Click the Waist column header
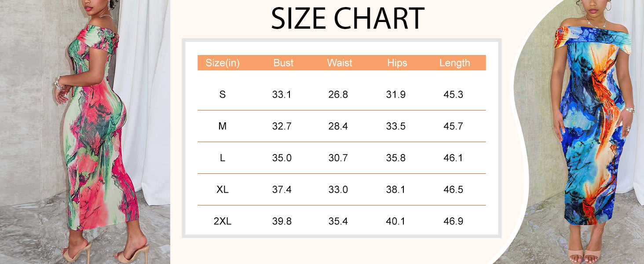This screenshot has height=264, width=644. click(x=340, y=63)
